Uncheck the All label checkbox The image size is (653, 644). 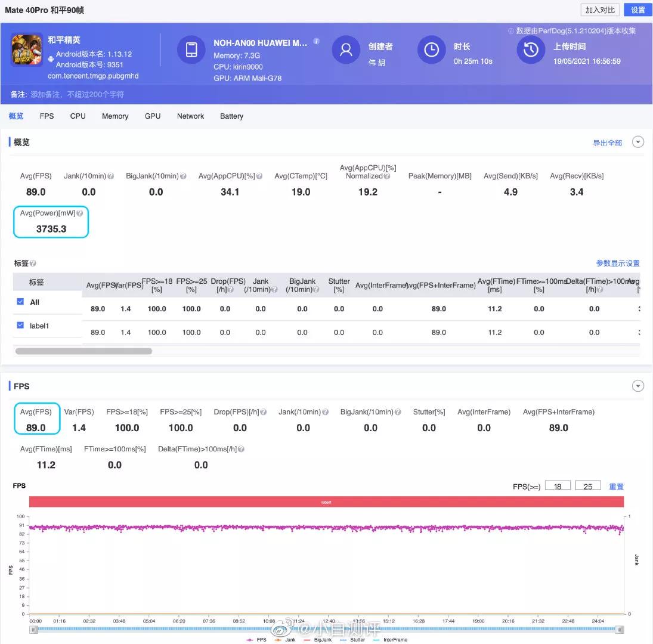click(20, 302)
